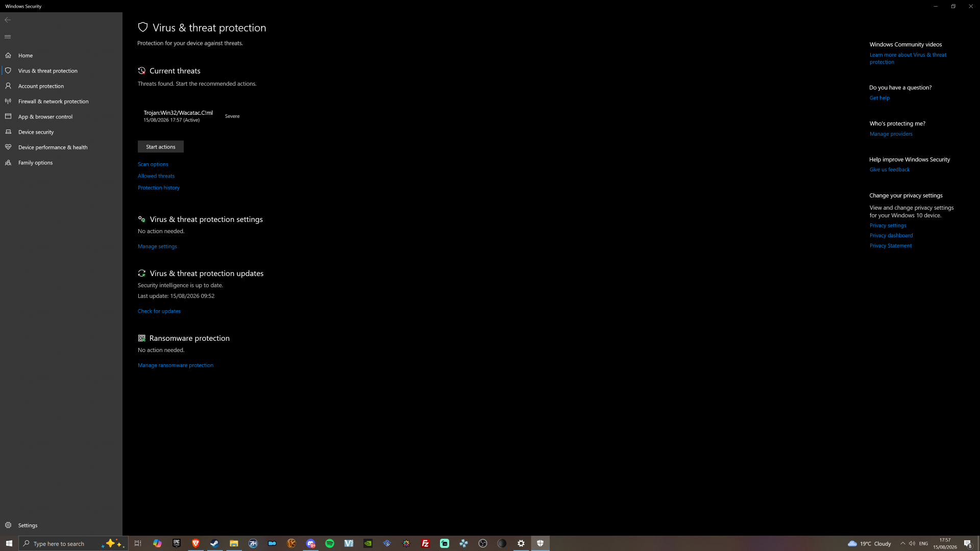The height and width of the screenshot is (551, 980).
Task: Go to App & browser control
Action: (61, 116)
